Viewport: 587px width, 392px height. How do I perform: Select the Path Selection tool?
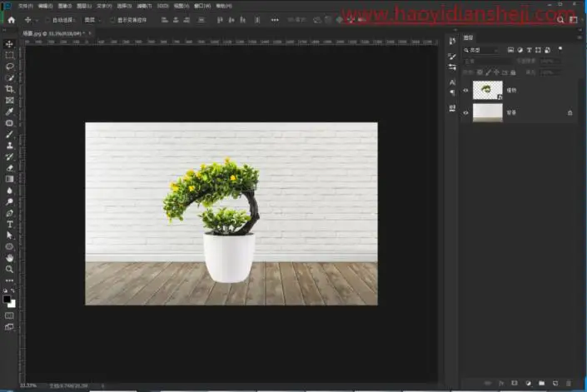pyautogui.click(x=9, y=236)
